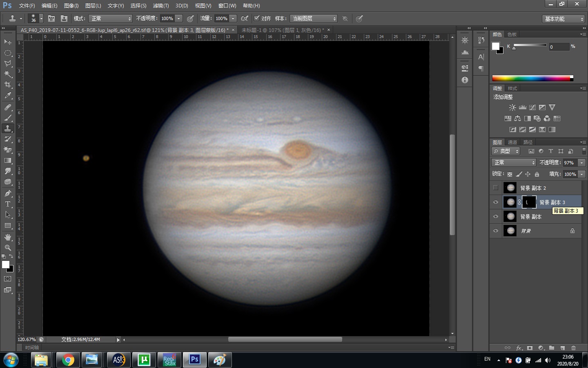Select the Polygonal Lasso tool

pyautogui.click(x=7, y=63)
